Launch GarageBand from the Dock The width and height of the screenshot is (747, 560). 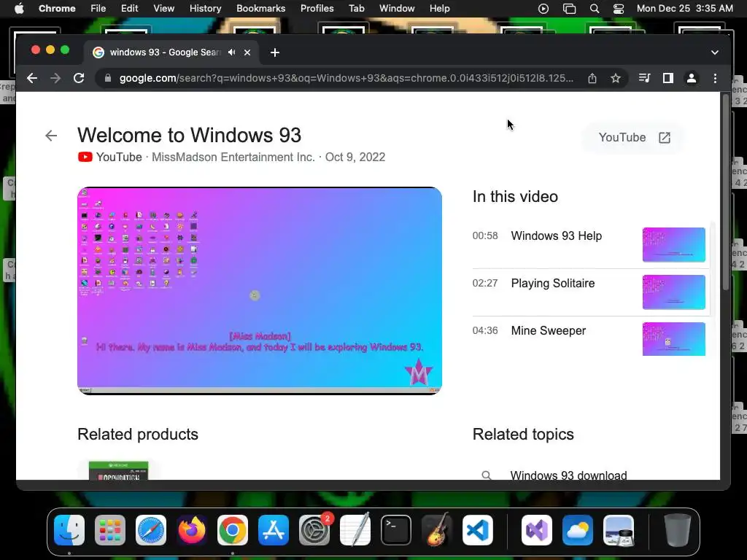pos(437,530)
